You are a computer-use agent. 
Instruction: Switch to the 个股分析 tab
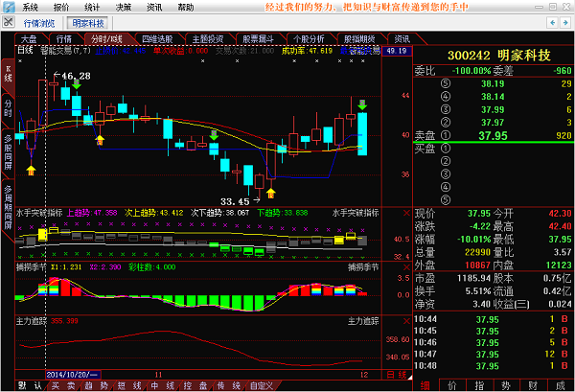tap(310, 39)
